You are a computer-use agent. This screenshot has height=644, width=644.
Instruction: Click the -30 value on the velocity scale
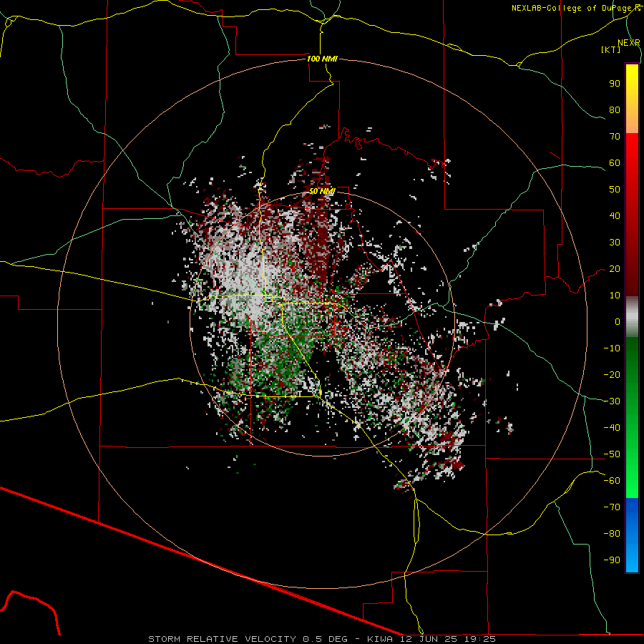(612, 401)
